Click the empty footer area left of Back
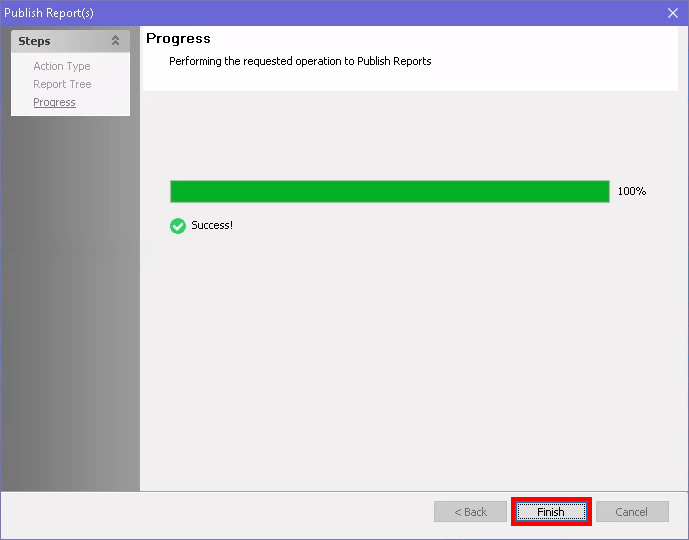Viewport: 689px width, 540px height. [220, 512]
